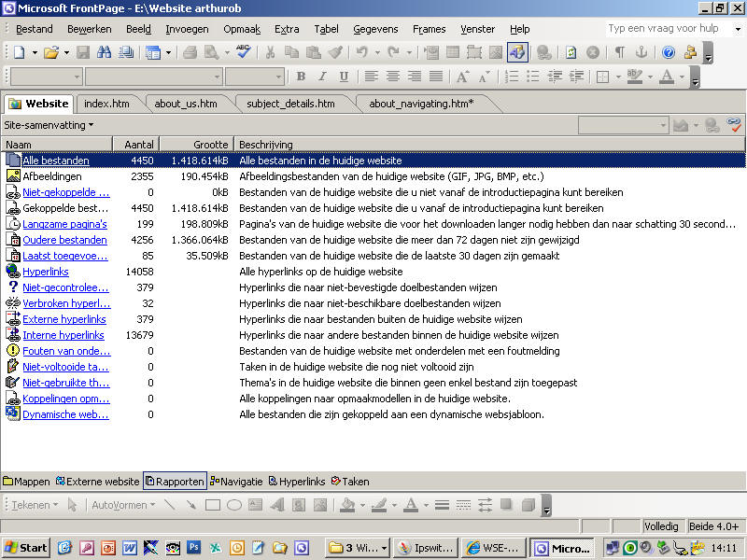Open the Verbroken hyperlinks report link

pos(64,303)
